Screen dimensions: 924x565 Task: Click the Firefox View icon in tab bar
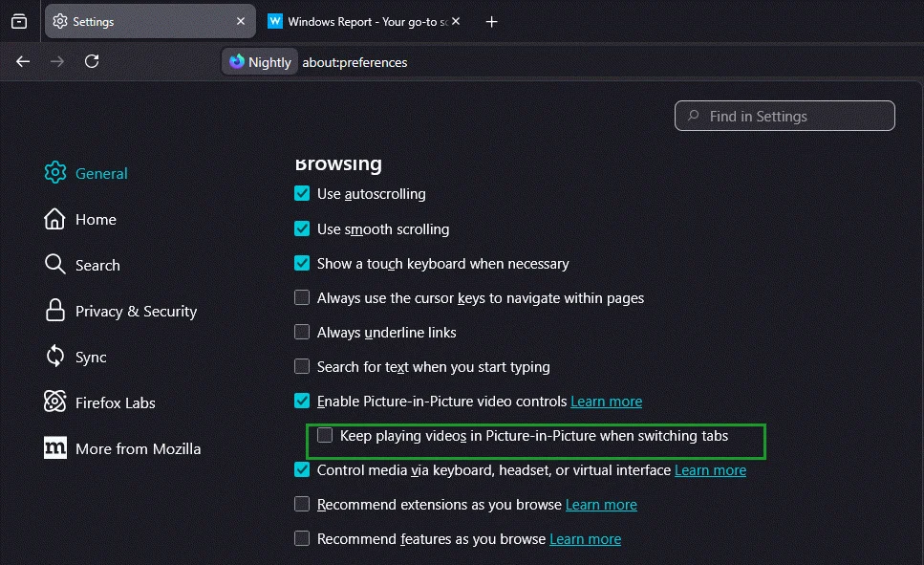coord(19,21)
